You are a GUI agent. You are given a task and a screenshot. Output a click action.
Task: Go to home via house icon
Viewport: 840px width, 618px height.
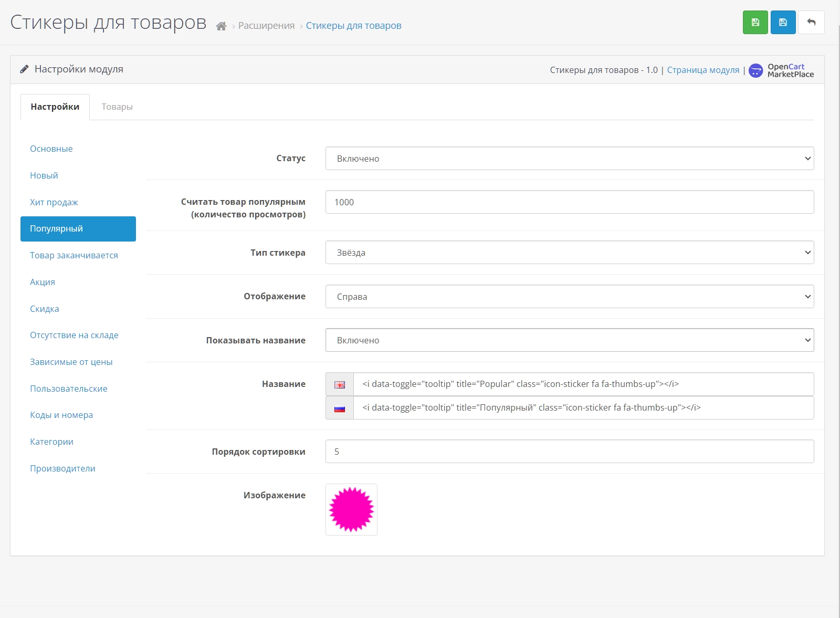coord(221,26)
